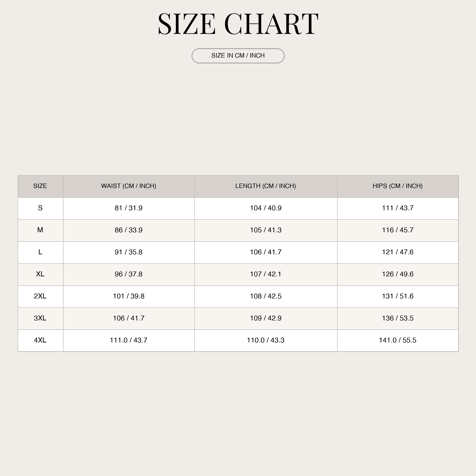Image resolution: width=476 pixels, height=476 pixels.
Task: Click length value 108 / 42.5
Action: 266,296
